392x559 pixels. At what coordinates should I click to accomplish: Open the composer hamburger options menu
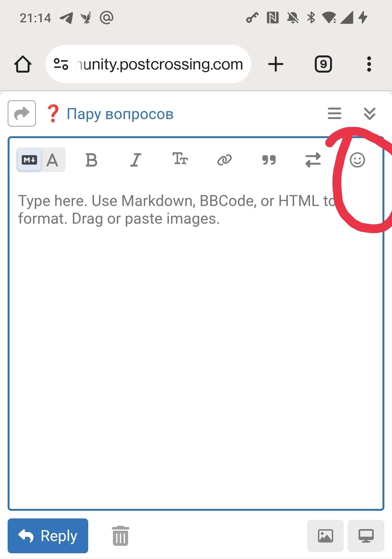(335, 114)
